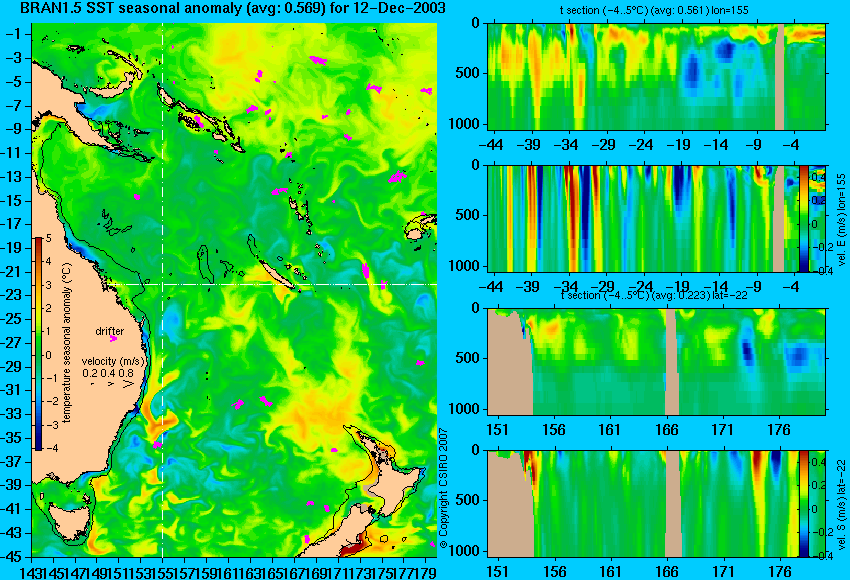Click the dashed vertical section line at longitude 155
850x580 pixels.
pos(163,290)
